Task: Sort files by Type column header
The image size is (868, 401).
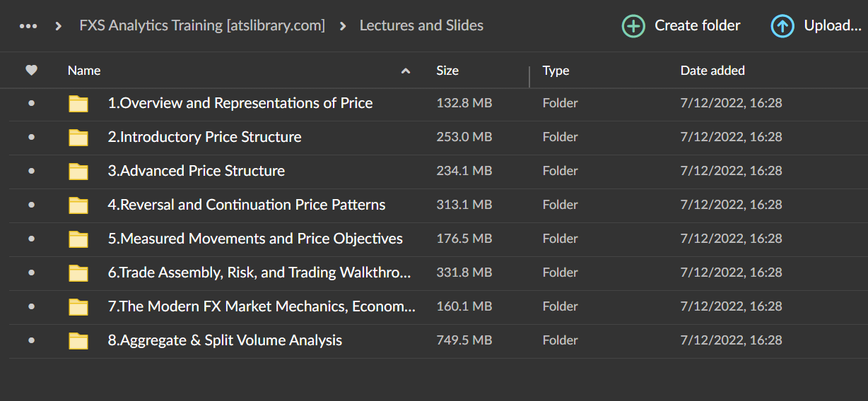Action: [x=556, y=71]
